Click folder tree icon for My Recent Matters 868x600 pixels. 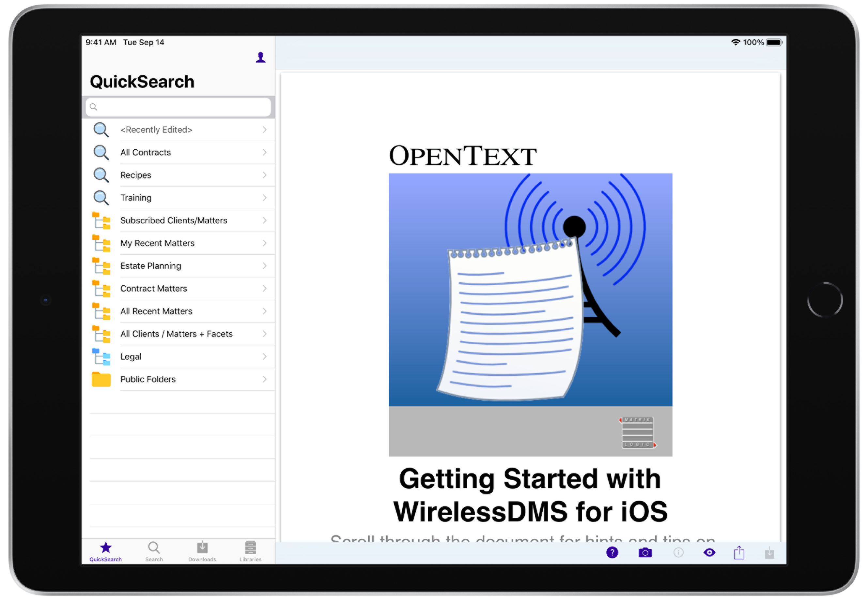[101, 243]
